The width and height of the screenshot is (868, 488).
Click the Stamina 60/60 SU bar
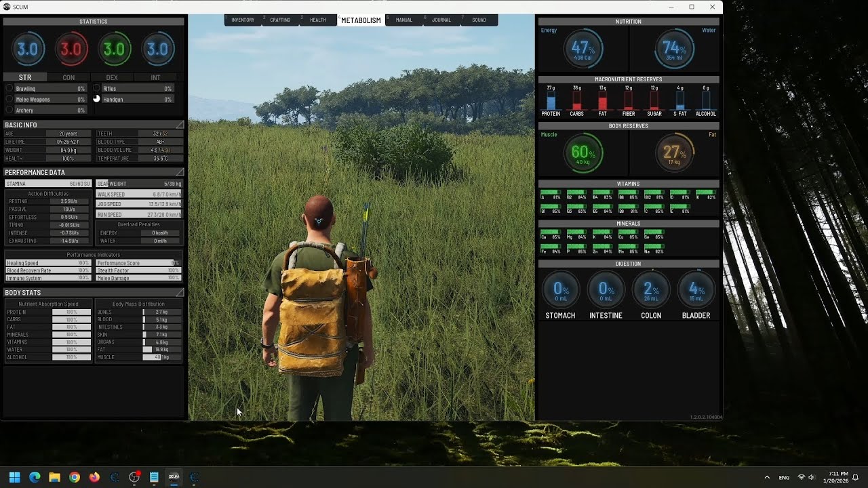click(x=49, y=184)
